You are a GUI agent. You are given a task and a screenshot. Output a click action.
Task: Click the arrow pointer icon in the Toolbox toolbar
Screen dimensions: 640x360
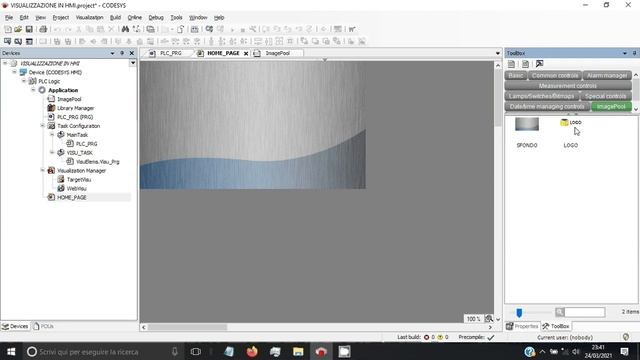[x=539, y=64]
